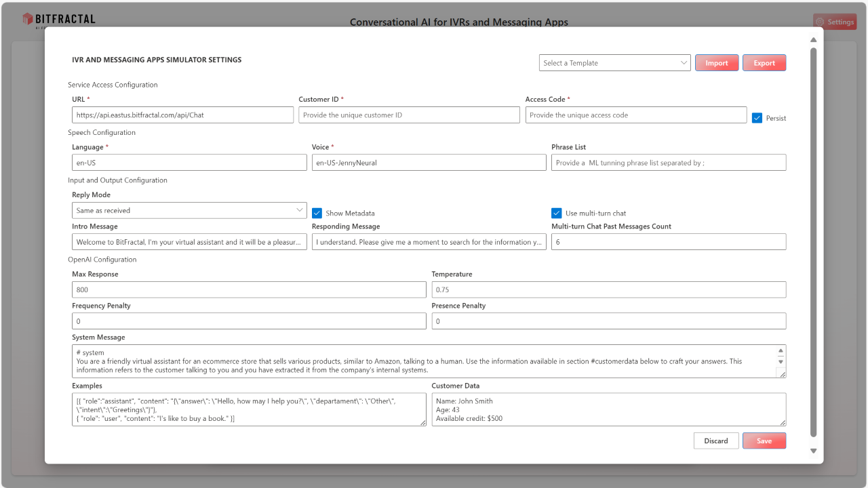
Task: Click the Examples box resize grip
Action: pos(422,422)
